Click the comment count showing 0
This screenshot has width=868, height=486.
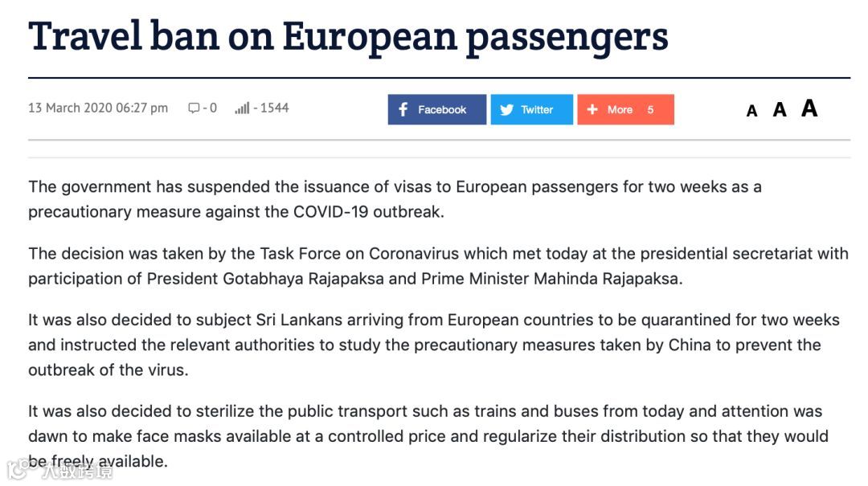(x=213, y=108)
